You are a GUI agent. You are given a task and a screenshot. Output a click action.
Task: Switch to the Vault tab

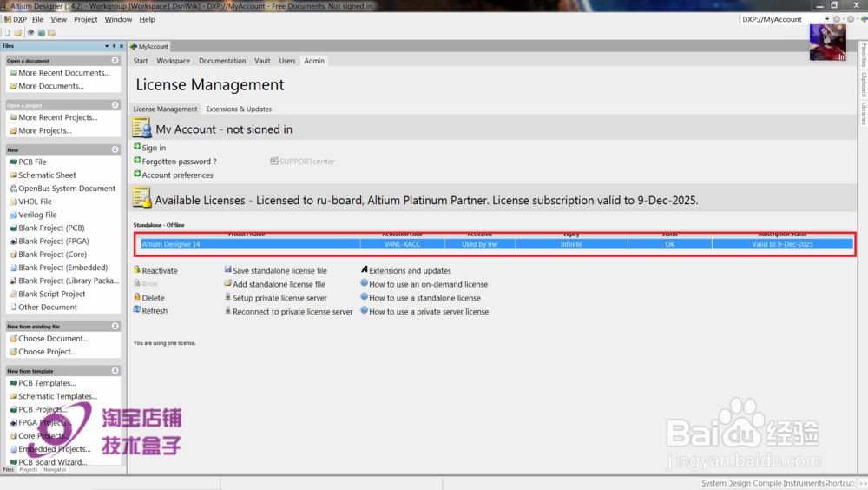262,61
